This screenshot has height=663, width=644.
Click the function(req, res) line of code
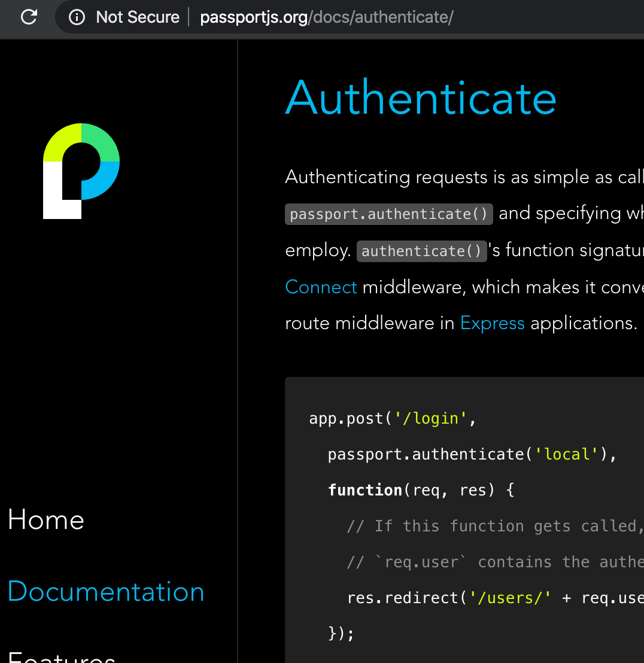pyautogui.click(x=419, y=490)
